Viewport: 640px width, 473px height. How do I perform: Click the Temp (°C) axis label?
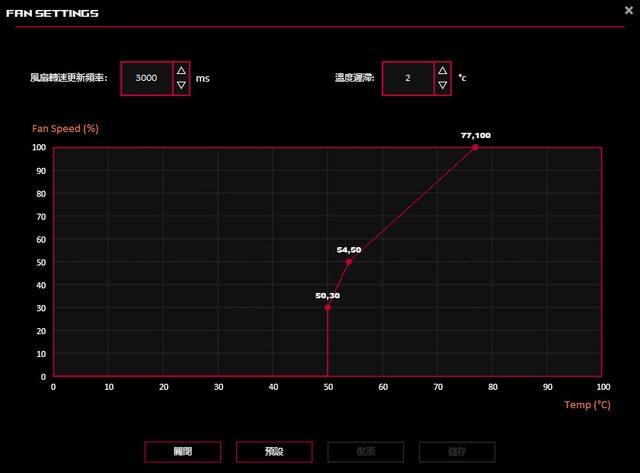[587, 404]
